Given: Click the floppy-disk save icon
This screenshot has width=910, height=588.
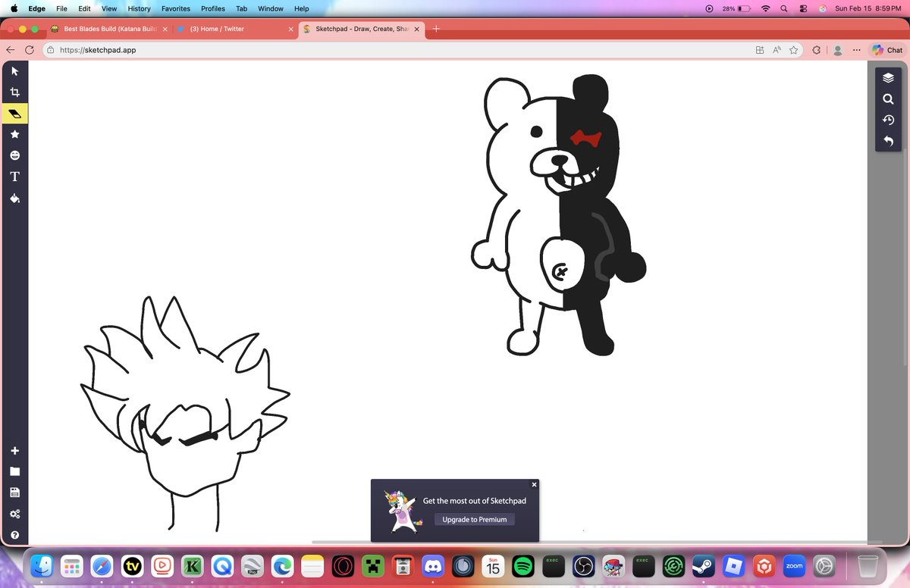Looking at the screenshot, I should tap(14, 493).
